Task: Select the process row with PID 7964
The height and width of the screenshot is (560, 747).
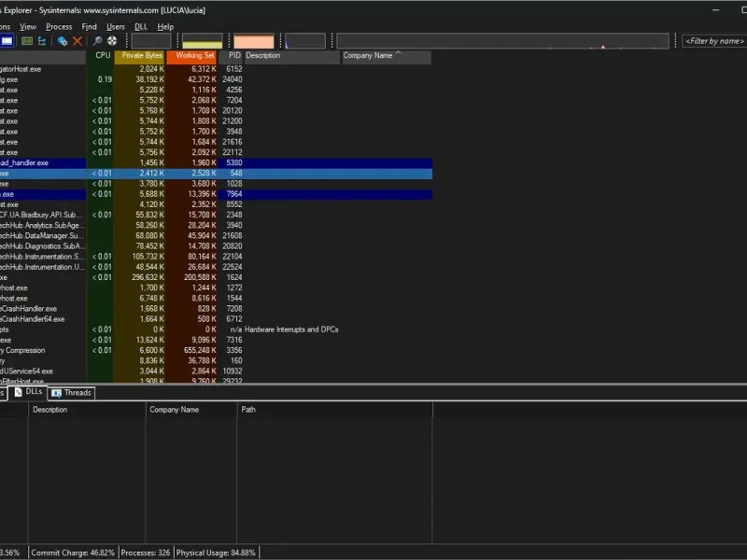Action: pyautogui.click(x=217, y=194)
